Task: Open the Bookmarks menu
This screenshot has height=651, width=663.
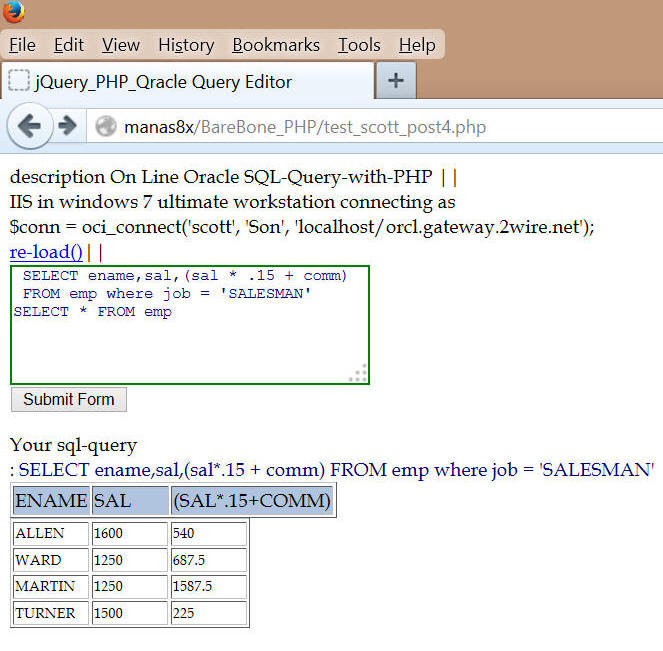Action: (276, 45)
